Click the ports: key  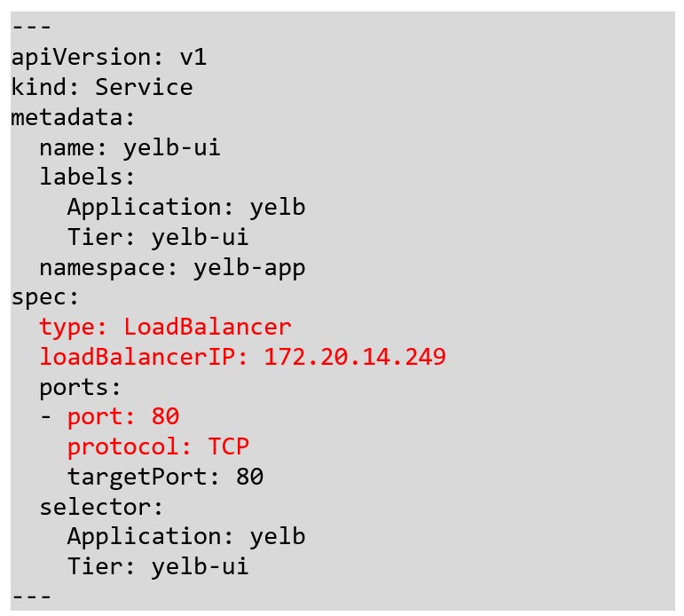pos(80,387)
